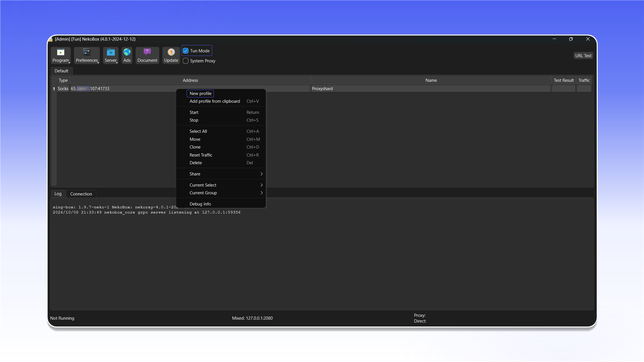Choose Select All menu entry
The image size is (644, 362).
pyautogui.click(x=221, y=131)
